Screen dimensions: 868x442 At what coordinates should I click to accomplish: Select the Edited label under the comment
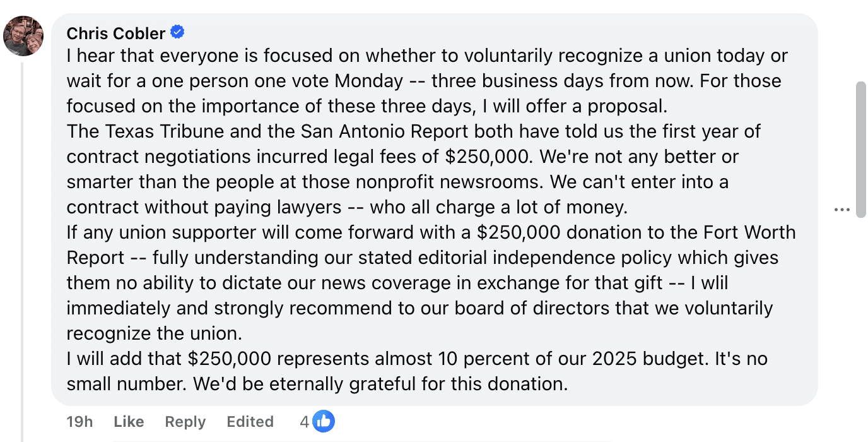[x=250, y=421]
